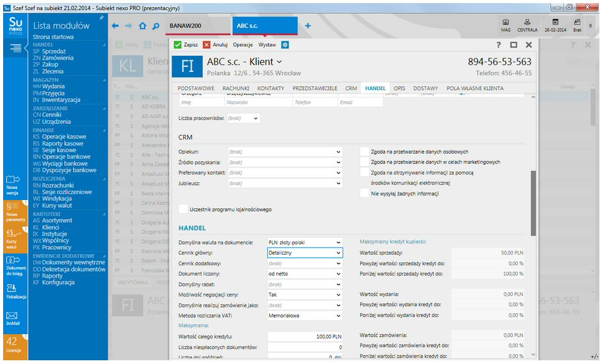The height and width of the screenshot is (364, 600).
Task: Switch to the RACHUNKI tab
Action: [x=236, y=89]
